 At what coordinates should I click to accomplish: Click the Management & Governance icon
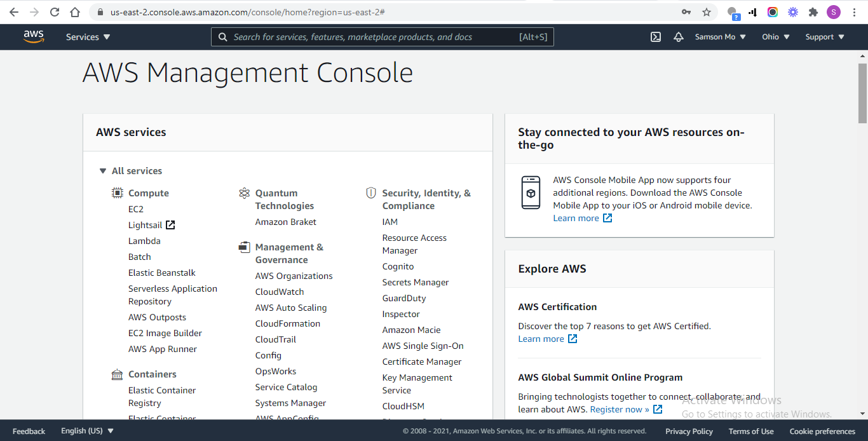pyautogui.click(x=244, y=247)
